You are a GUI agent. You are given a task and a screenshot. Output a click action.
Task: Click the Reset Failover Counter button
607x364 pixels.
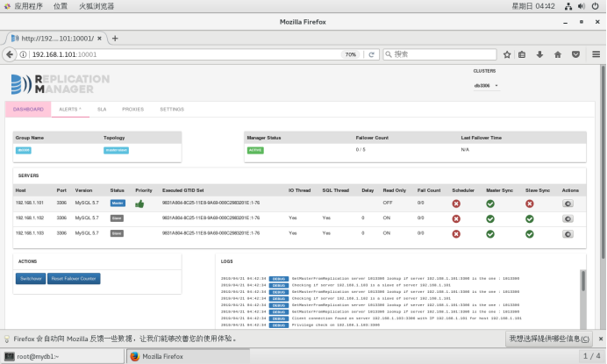[x=74, y=278]
